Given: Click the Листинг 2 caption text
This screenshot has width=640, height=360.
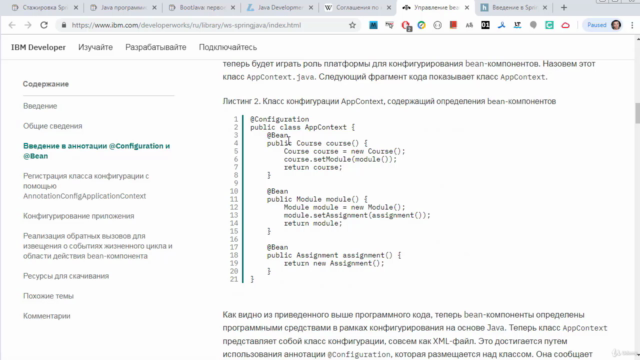Looking at the screenshot, I should pos(389,101).
